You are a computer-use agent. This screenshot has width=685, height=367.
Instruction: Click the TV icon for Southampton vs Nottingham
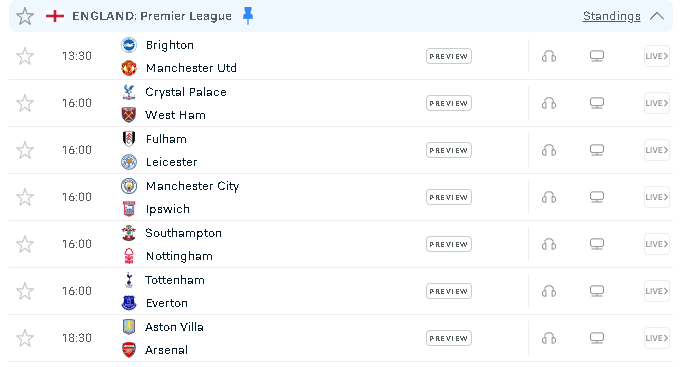(597, 244)
